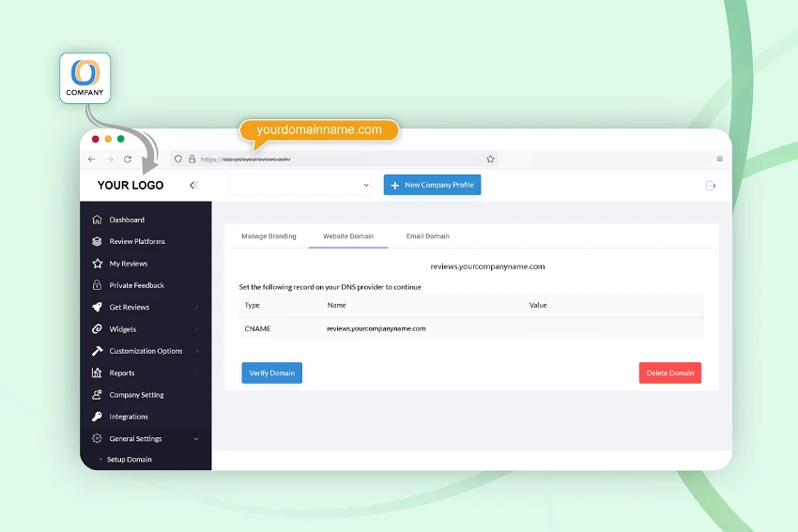Click the New Company Profile button
This screenshot has width=798, height=532.
click(x=432, y=186)
